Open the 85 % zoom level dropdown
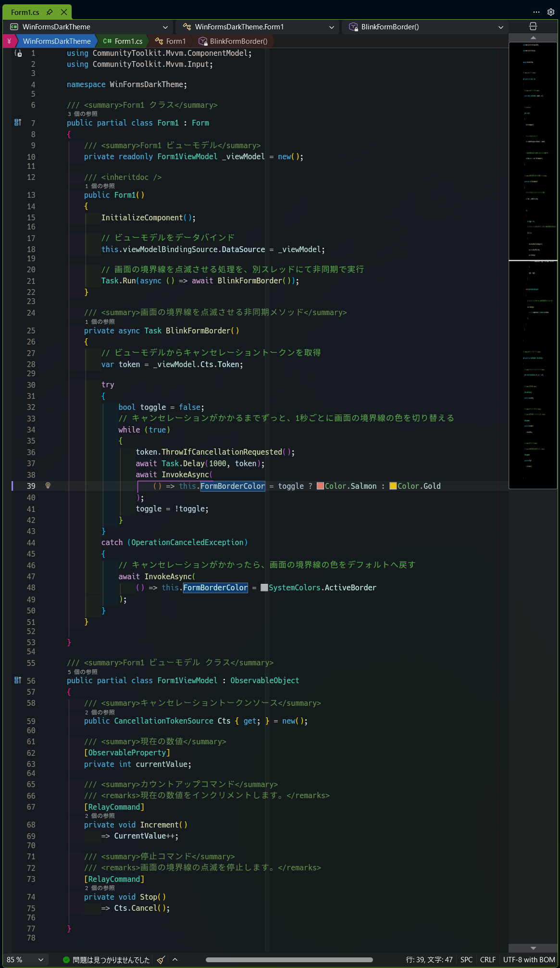560x968 pixels. 25,960
